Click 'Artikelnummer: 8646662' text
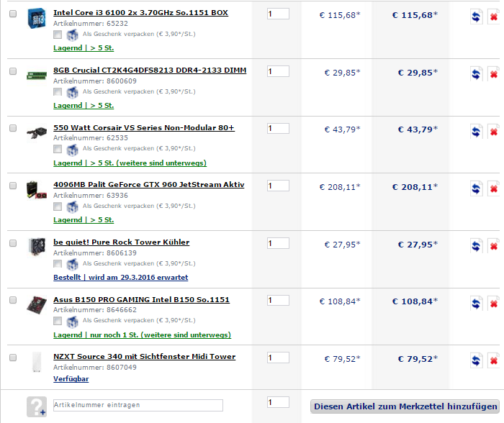This screenshot has width=504, height=423. (95, 310)
